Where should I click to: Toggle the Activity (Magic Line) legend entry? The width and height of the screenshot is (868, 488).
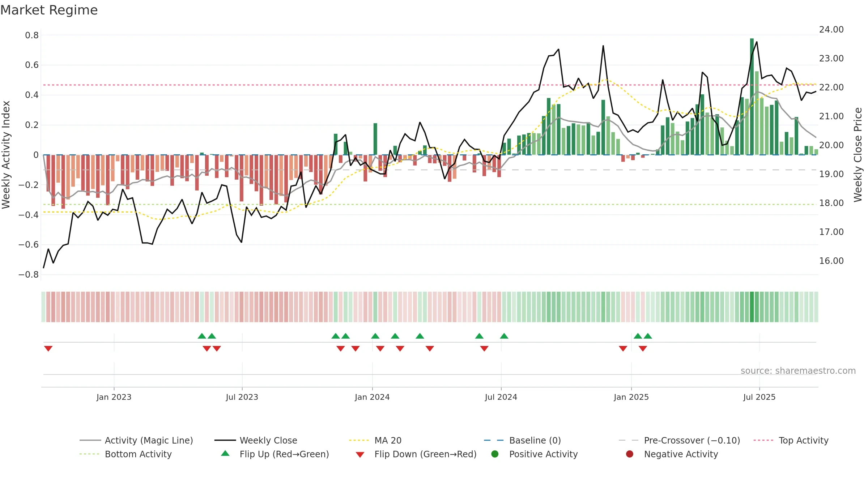pyautogui.click(x=136, y=440)
